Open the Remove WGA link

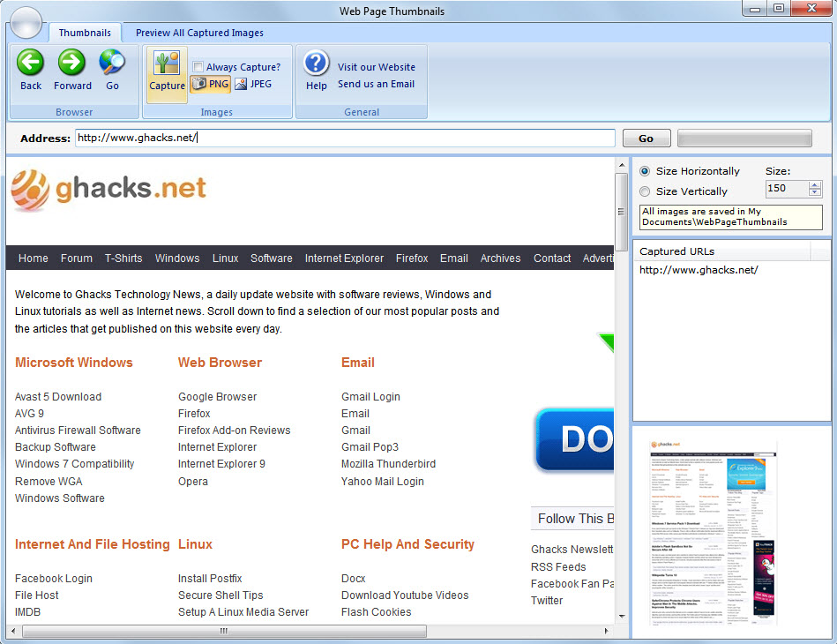49,482
